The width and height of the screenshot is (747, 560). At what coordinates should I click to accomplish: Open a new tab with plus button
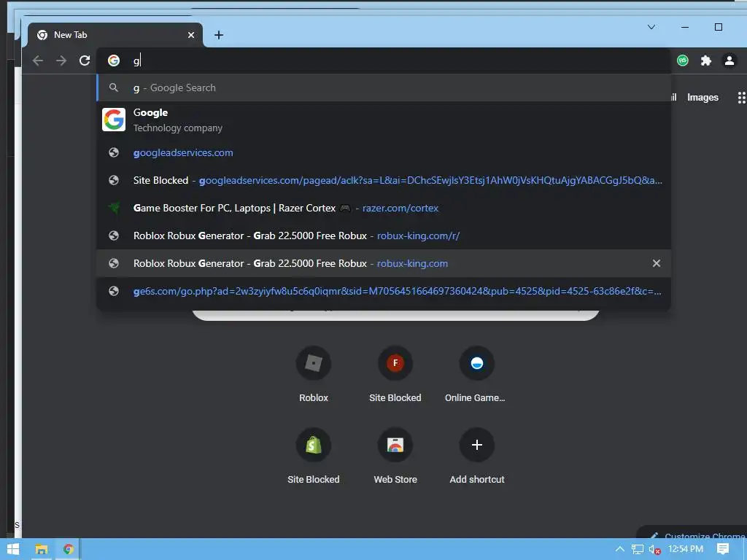click(x=219, y=35)
